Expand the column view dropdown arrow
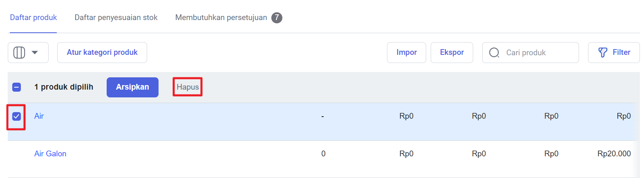Viewport: 644px width, 178px height. 35,52
